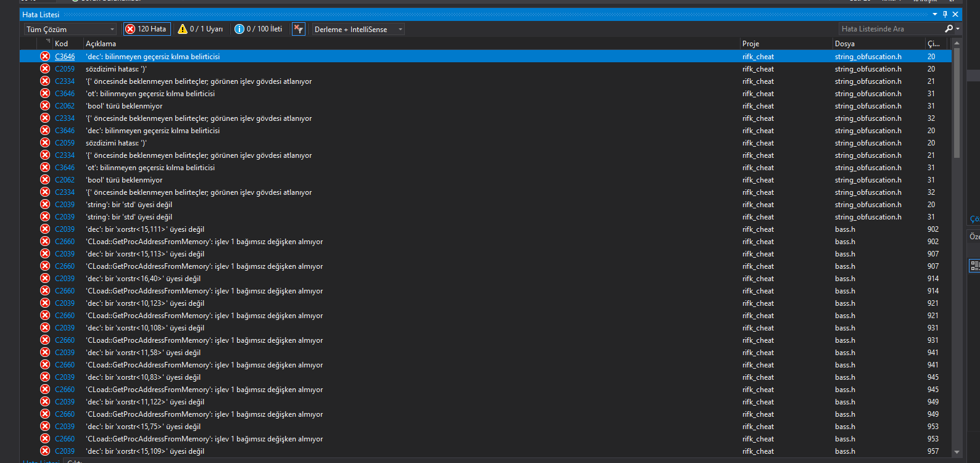
Task: Click error icon of C2660 row at line 902
Action: [45, 241]
